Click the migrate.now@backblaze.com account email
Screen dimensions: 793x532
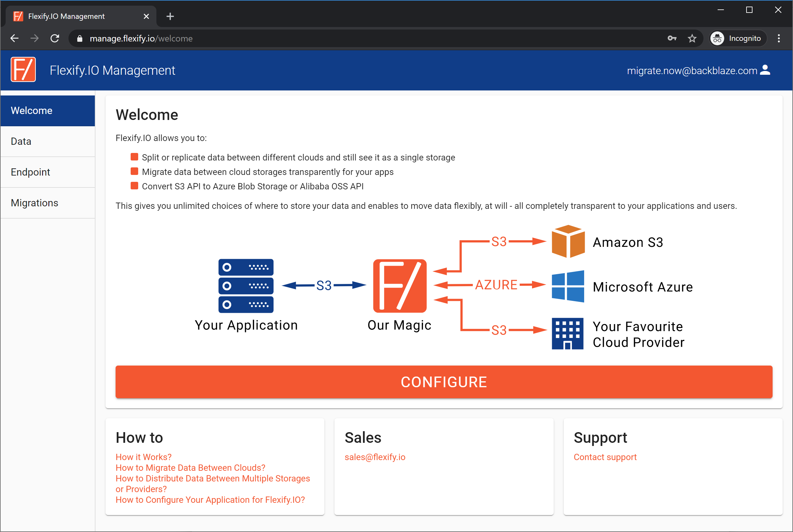click(692, 71)
